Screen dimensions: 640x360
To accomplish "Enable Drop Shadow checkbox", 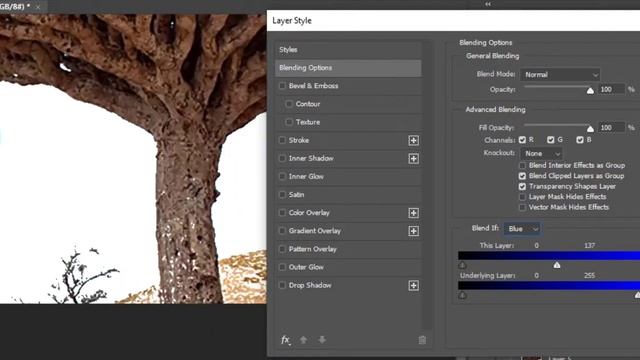I will tap(282, 285).
